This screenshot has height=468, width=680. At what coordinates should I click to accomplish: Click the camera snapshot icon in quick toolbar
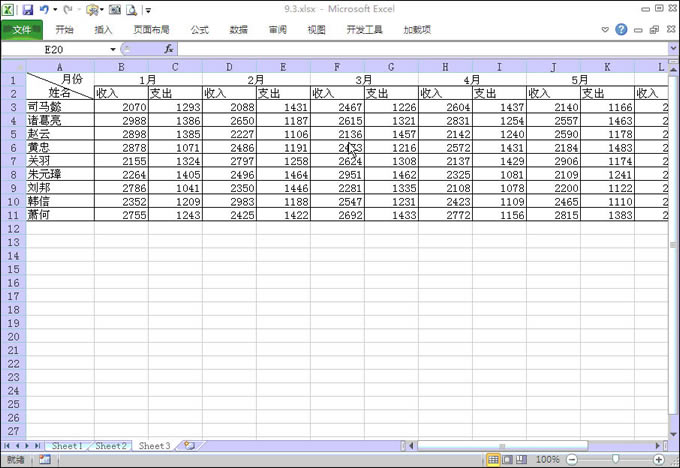coord(114,9)
